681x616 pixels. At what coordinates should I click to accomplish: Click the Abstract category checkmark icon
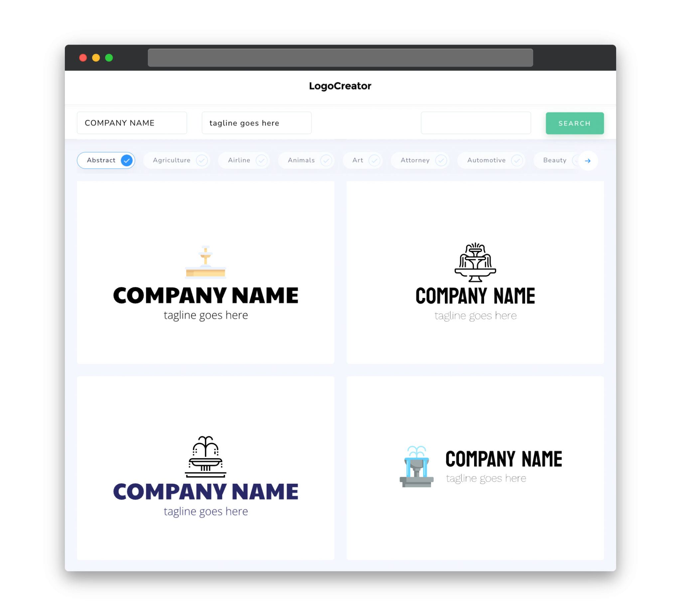pyautogui.click(x=127, y=160)
